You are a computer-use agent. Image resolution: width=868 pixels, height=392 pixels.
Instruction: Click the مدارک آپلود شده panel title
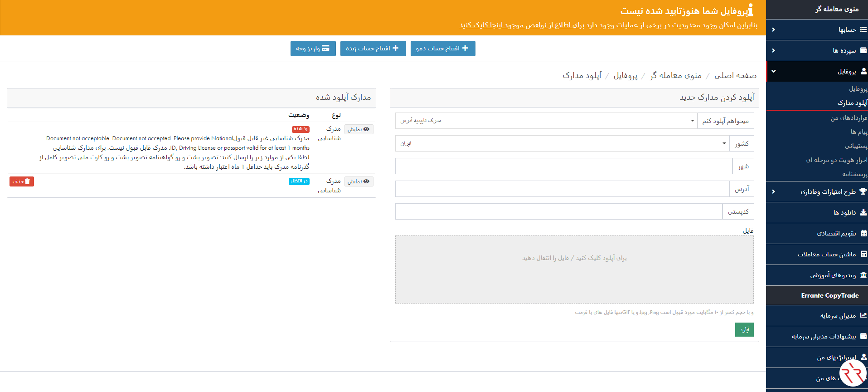[343, 97]
